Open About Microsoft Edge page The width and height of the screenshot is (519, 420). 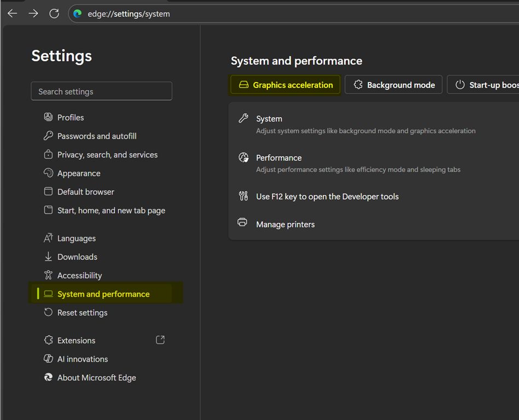pyautogui.click(x=96, y=377)
